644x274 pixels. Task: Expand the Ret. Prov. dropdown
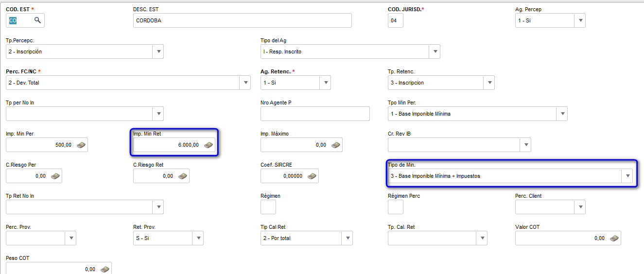click(x=198, y=238)
